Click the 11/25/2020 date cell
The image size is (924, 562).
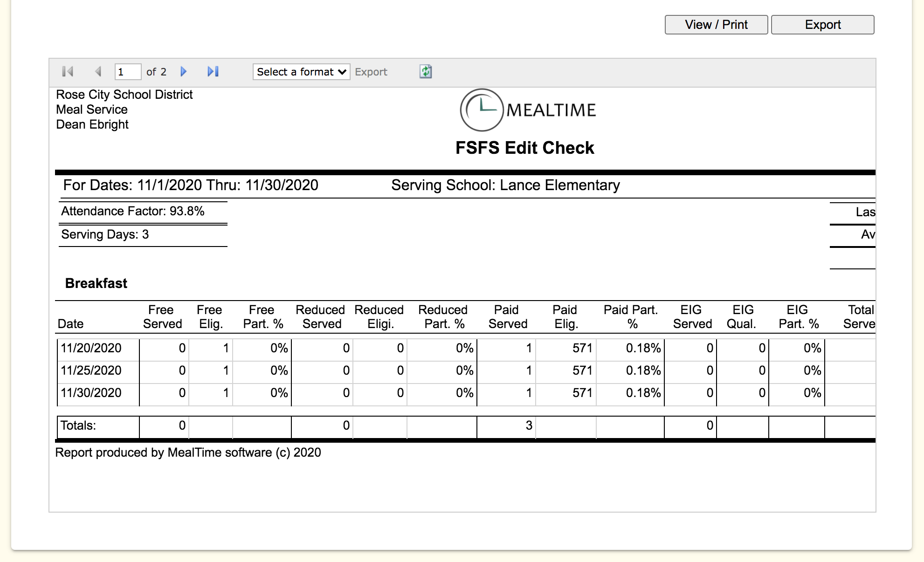91,370
